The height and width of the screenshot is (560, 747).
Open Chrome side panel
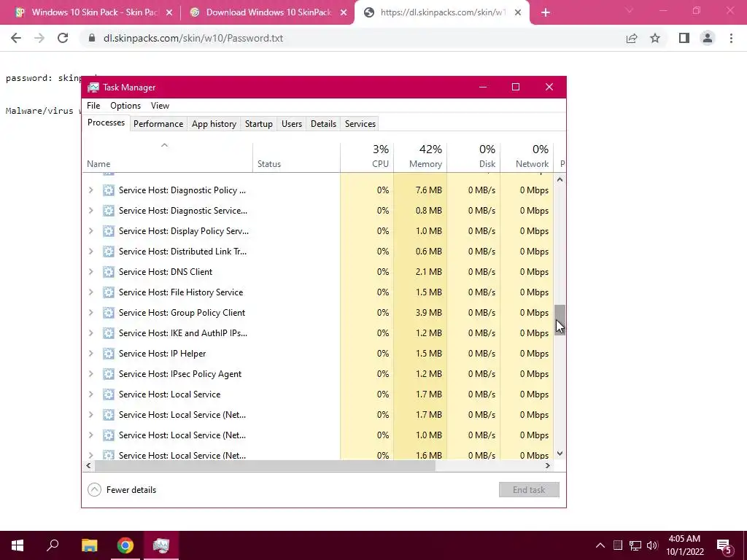684,38
